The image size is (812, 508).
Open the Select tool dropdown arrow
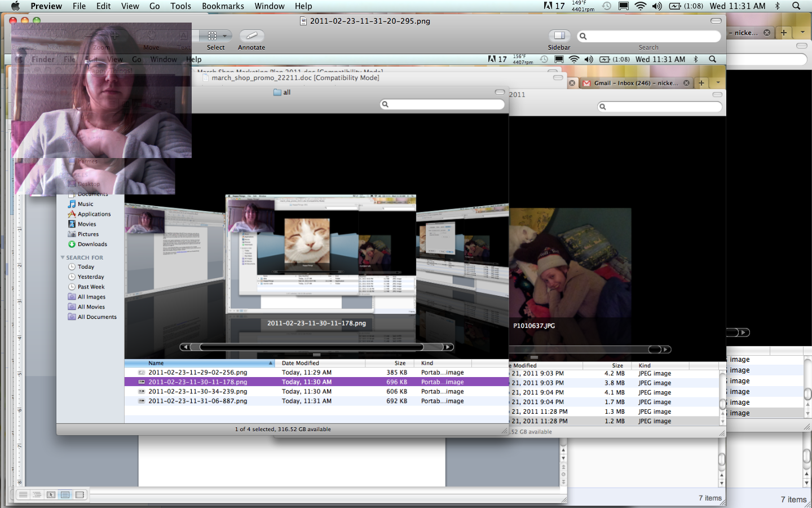[x=224, y=36]
